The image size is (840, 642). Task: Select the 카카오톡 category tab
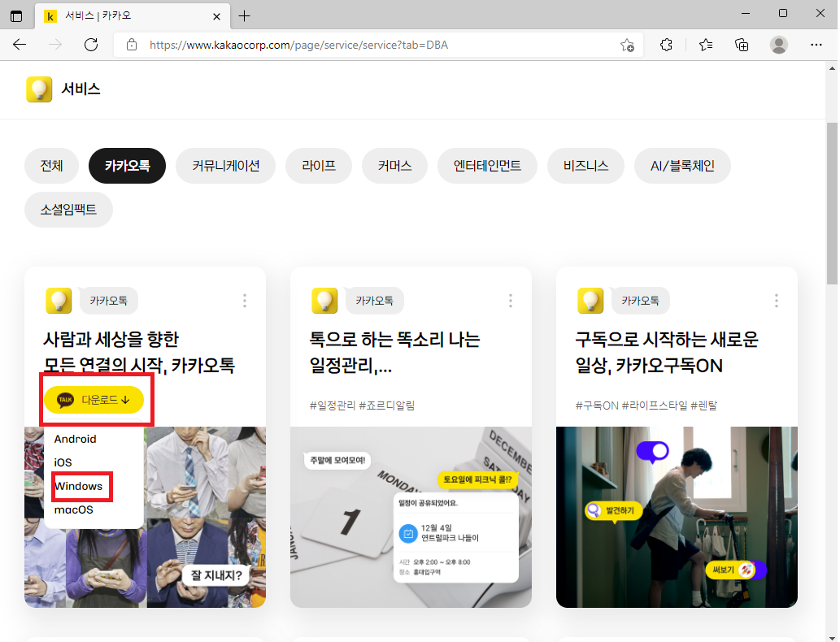click(127, 166)
